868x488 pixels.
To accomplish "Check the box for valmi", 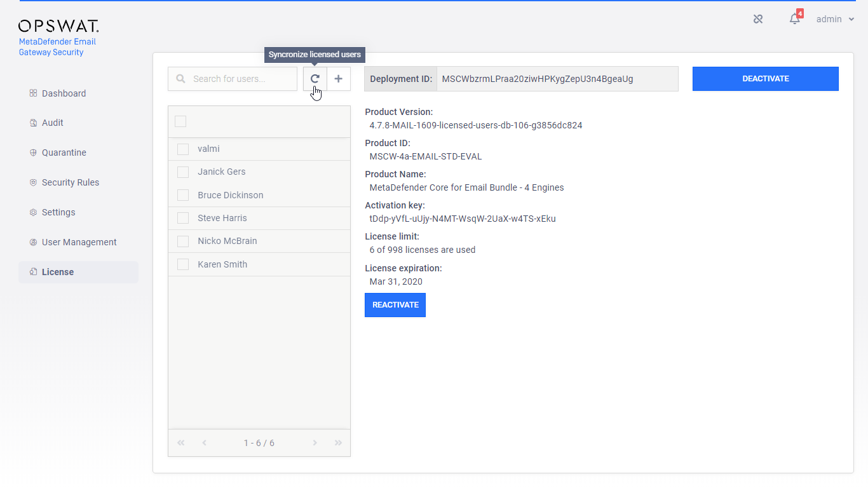I will [183, 149].
